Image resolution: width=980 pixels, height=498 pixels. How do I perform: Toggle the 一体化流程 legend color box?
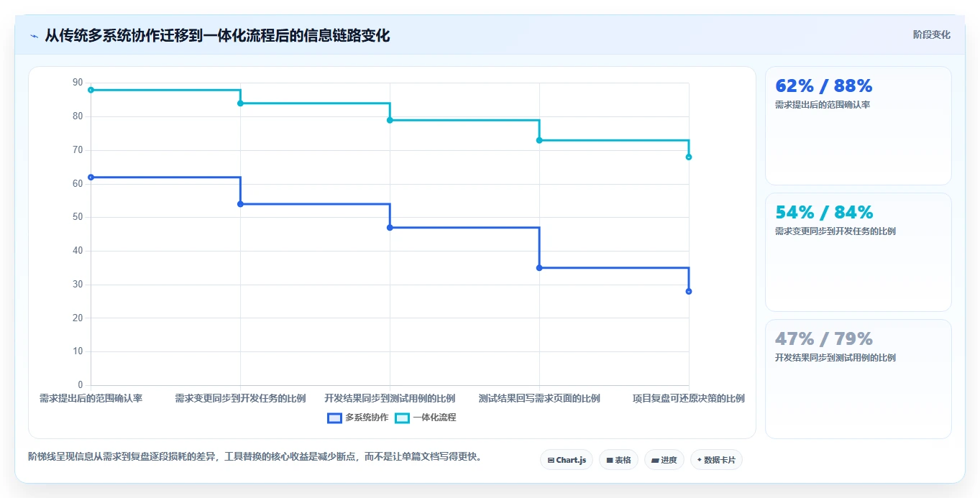coord(402,418)
